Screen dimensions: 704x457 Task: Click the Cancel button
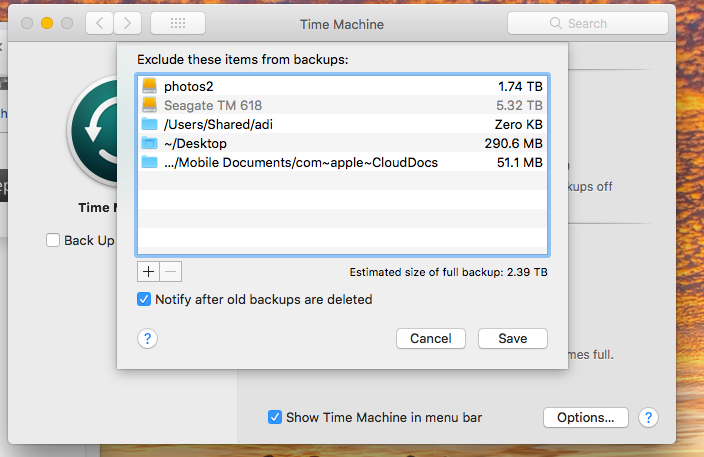pyautogui.click(x=431, y=338)
